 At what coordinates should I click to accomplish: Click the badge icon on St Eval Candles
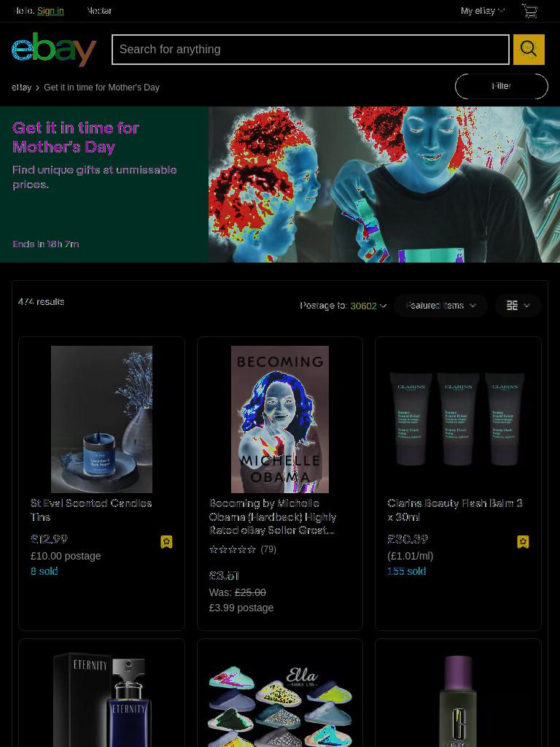[166, 542]
